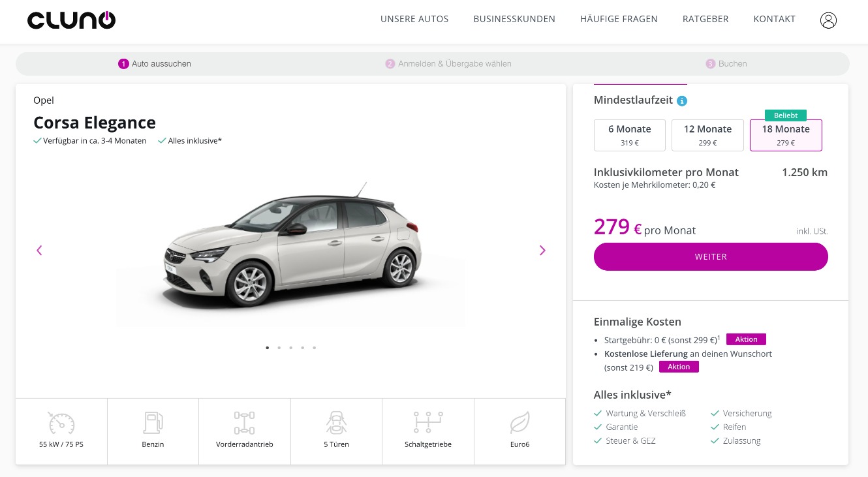The image size is (868, 477).
Task: Click the 1.250 km value
Action: (805, 172)
